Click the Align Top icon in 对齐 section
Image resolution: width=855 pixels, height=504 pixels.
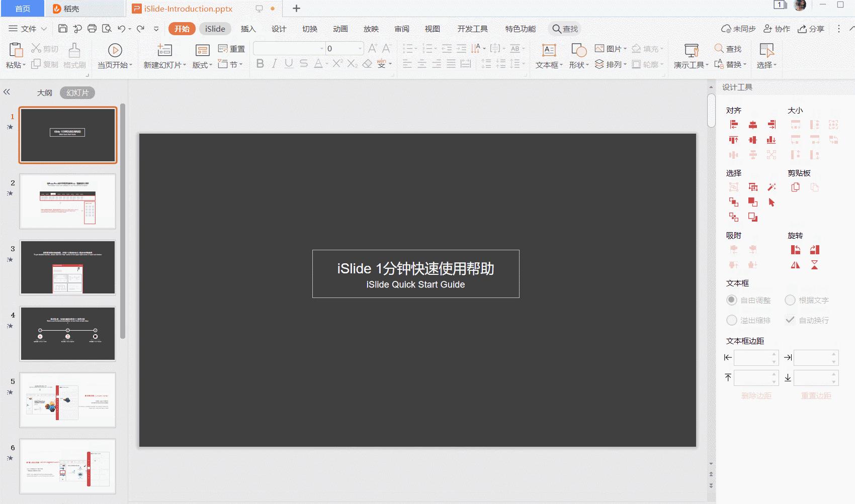click(x=734, y=140)
